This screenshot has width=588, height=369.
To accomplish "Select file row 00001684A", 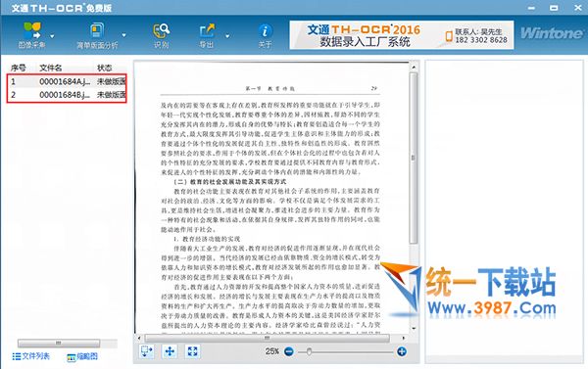I will pos(67,81).
